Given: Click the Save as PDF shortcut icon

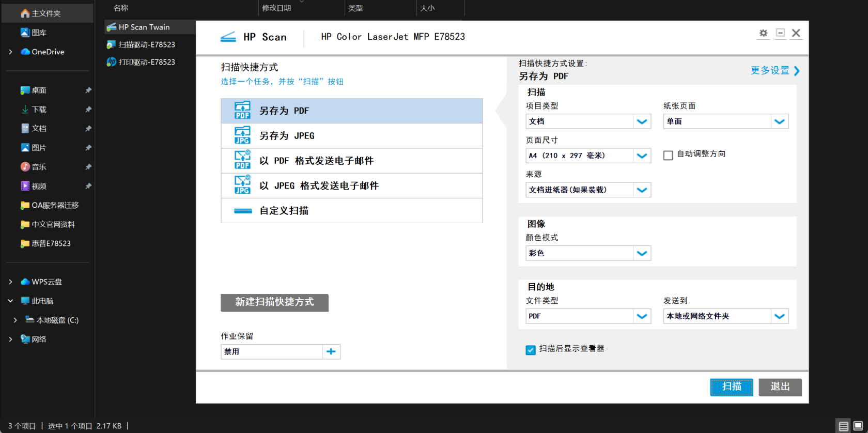Looking at the screenshot, I should point(242,111).
